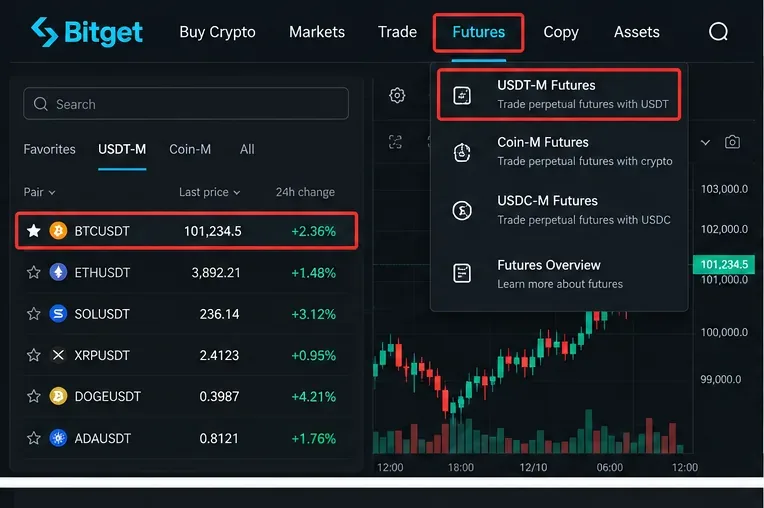
Task: Click the XRP coin icon for XRPUSDT
Action: [58, 355]
